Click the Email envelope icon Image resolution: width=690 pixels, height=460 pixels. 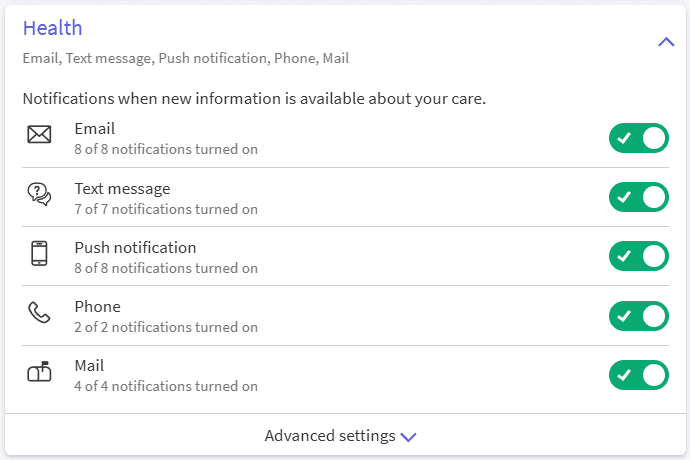(x=39, y=135)
